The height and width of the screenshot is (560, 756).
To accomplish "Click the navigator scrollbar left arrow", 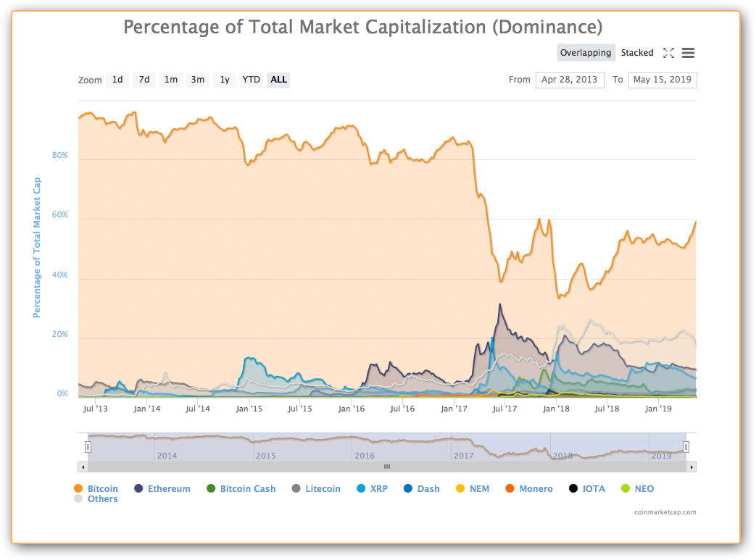I will point(82,467).
